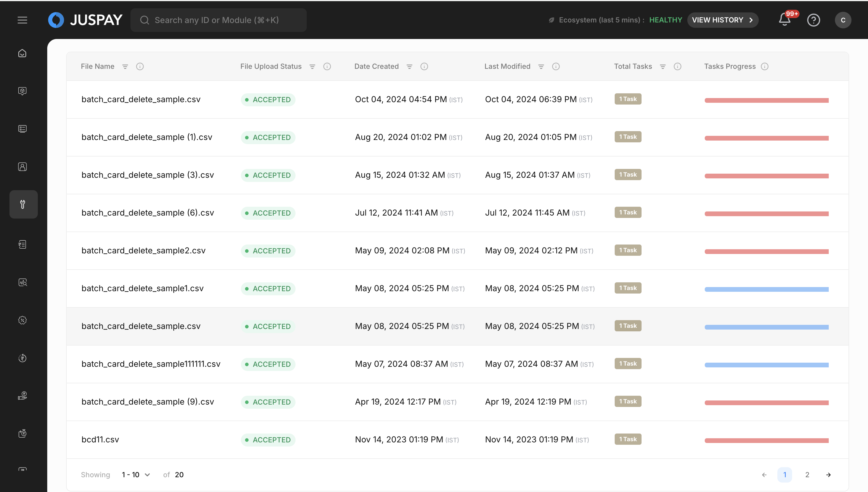
Task: Open the user avatar 'C' menu
Action: point(843,20)
